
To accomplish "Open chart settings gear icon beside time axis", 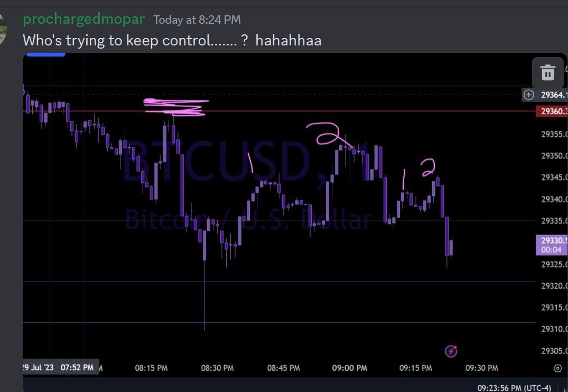I will click(557, 368).
